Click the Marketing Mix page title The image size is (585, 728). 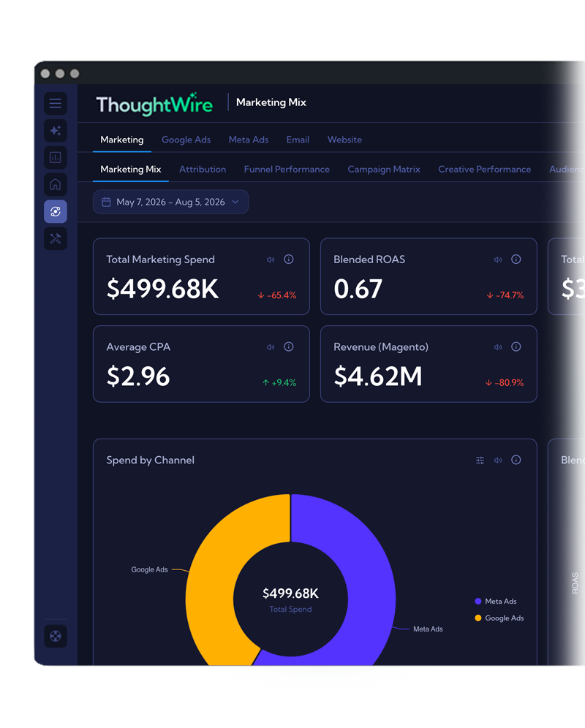tap(271, 102)
